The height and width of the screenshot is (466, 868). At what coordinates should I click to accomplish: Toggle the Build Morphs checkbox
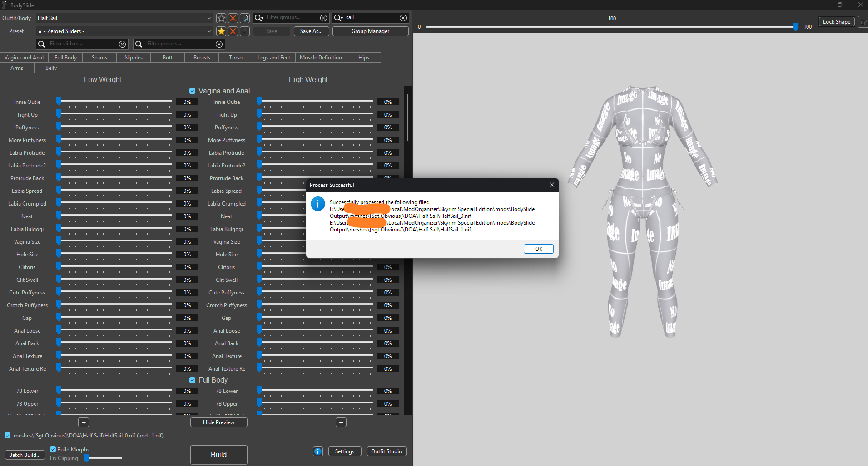click(x=53, y=450)
